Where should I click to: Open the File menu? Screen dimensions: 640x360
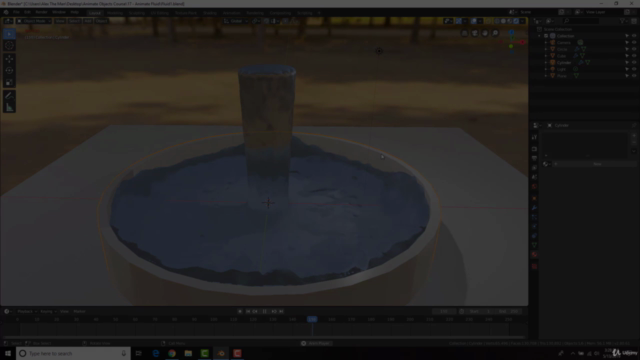(16, 12)
